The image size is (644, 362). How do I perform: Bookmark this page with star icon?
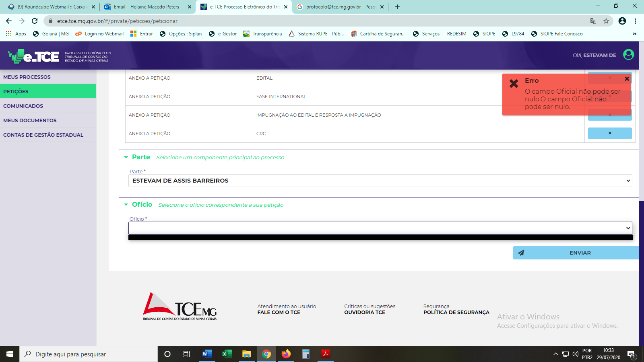coord(606,21)
